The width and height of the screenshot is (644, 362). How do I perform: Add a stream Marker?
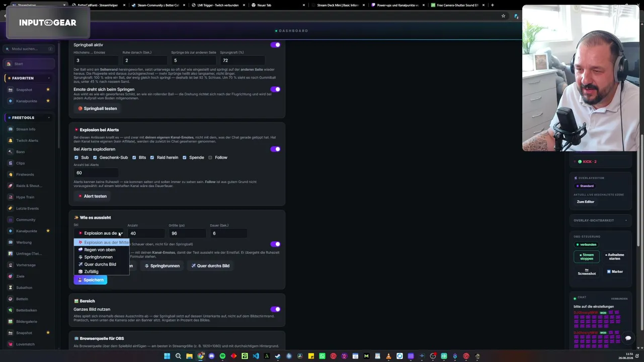tap(614, 271)
